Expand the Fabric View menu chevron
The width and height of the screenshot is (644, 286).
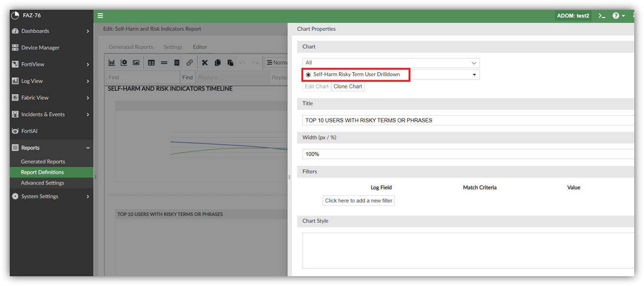pyautogui.click(x=88, y=98)
